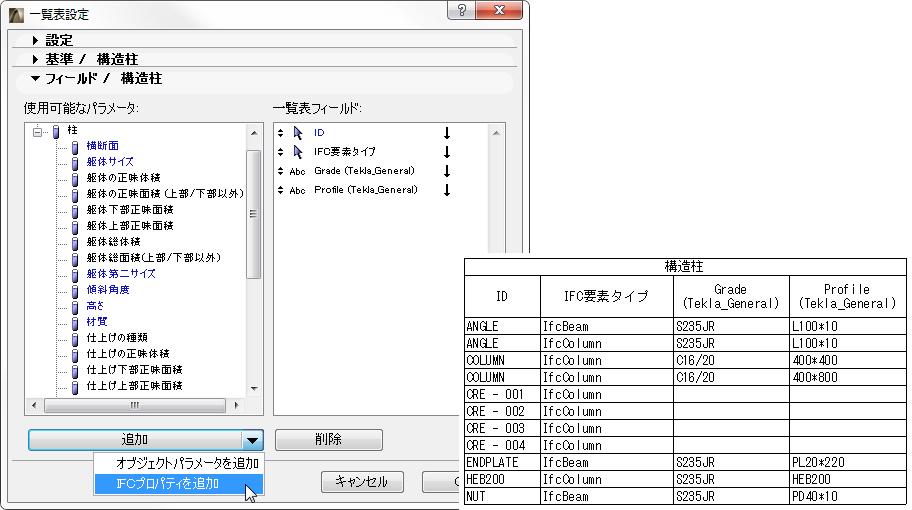Select the 傾斜角度 parameter
Image resolution: width=912 pixels, height=510 pixels.
108,290
